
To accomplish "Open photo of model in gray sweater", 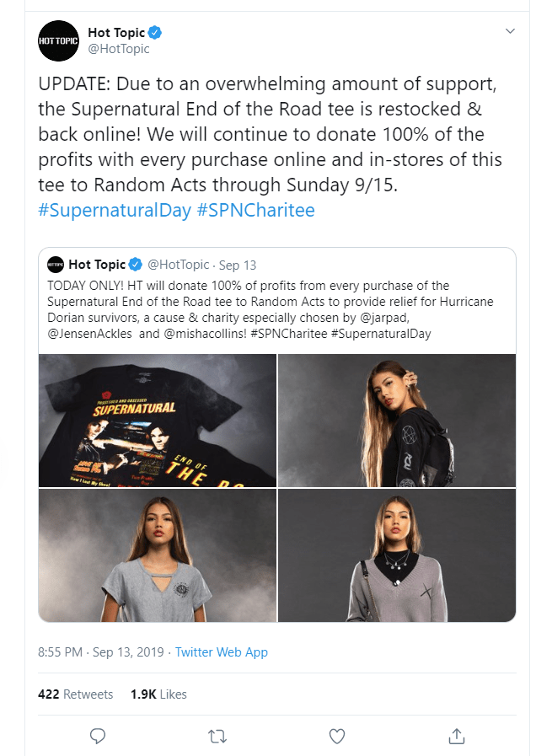I will (x=397, y=555).
